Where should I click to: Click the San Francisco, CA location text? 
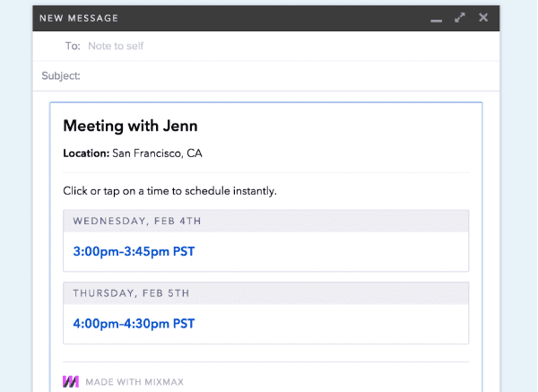(156, 153)
